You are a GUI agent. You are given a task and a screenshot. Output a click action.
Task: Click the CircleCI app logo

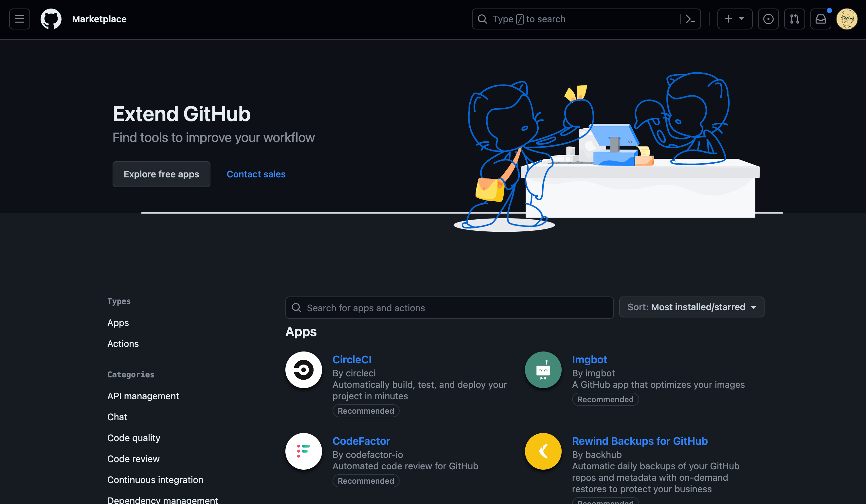[x=303, y=370]
